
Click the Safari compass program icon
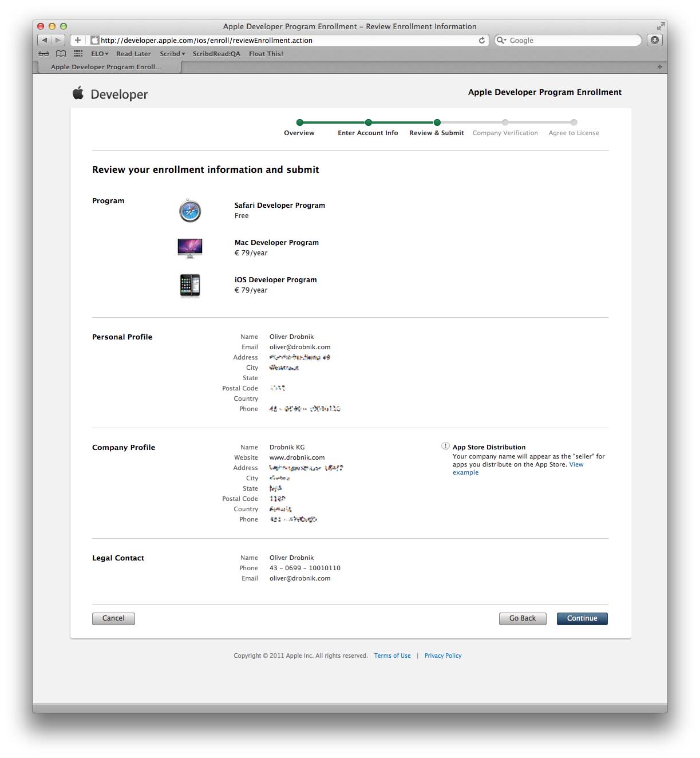point(190,211)
